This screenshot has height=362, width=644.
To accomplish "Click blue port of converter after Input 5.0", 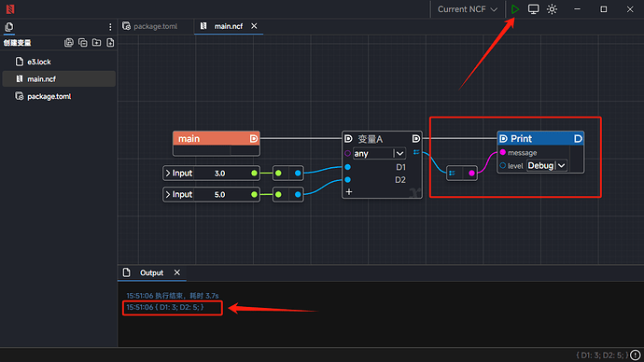I will point(298,195).
